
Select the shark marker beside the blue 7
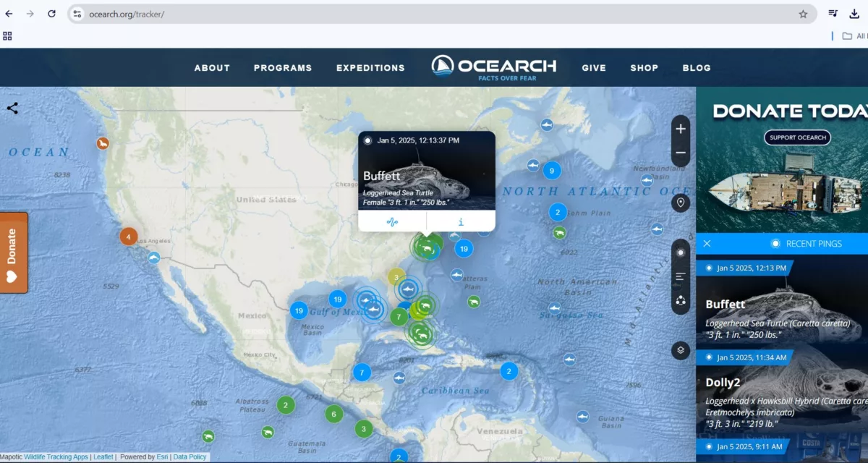399,378
